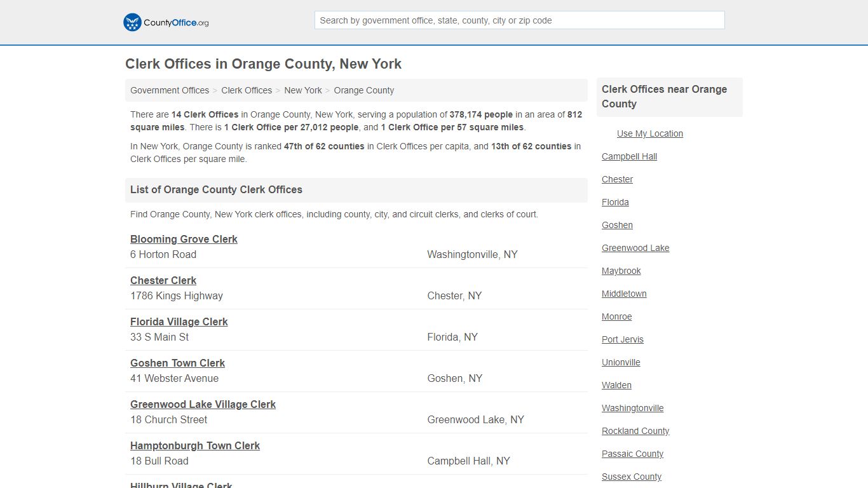
Task: Click List of Orange County Clerk Offices heading
Action: 216,189
